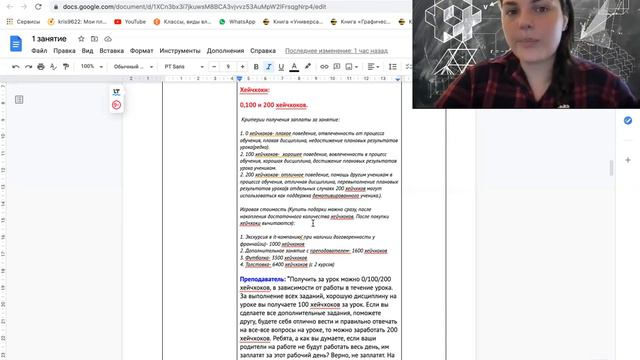This screenshot has height=360, width=640.
Task: Open the Вставка menu
Action: 111,51
